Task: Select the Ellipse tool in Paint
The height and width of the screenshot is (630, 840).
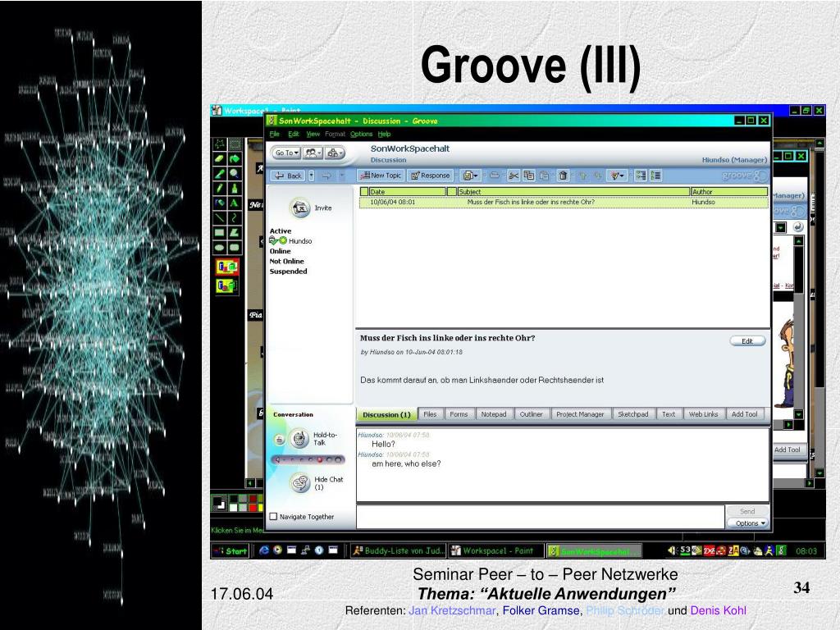Action: click(x=220, y=248)
